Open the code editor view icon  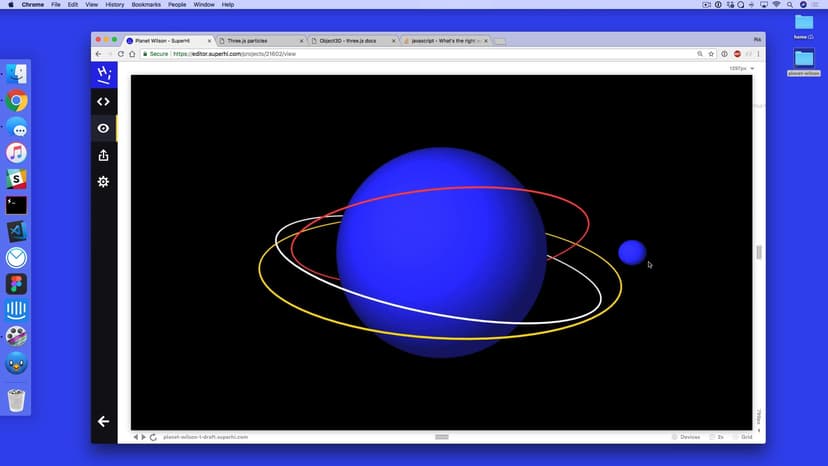(x=103, y=101)
